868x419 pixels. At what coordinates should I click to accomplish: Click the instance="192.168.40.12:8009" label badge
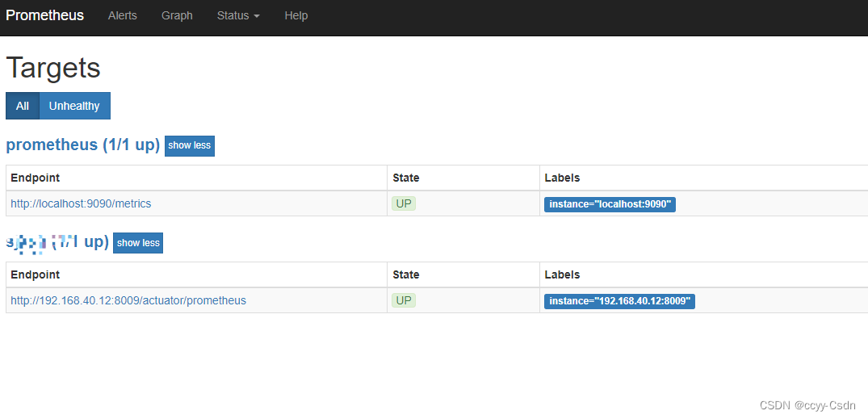tap(619, 301)
